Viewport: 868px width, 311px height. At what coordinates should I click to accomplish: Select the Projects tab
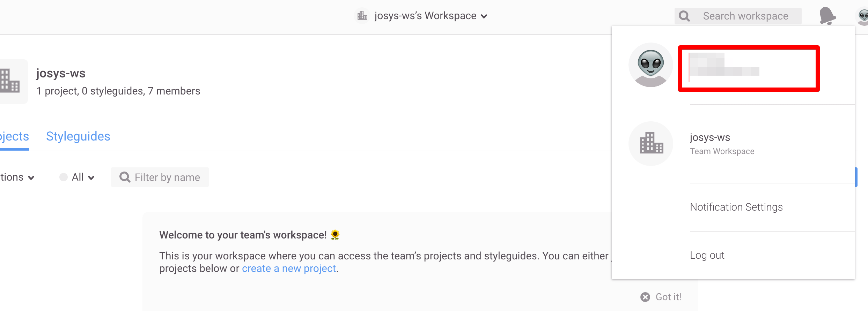tap(14, 136)
